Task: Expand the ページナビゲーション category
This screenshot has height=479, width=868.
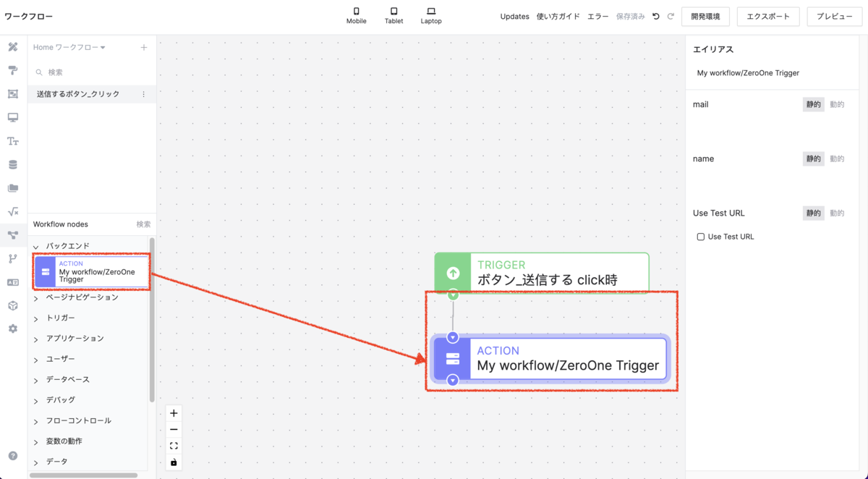Action: coord(35,298)
